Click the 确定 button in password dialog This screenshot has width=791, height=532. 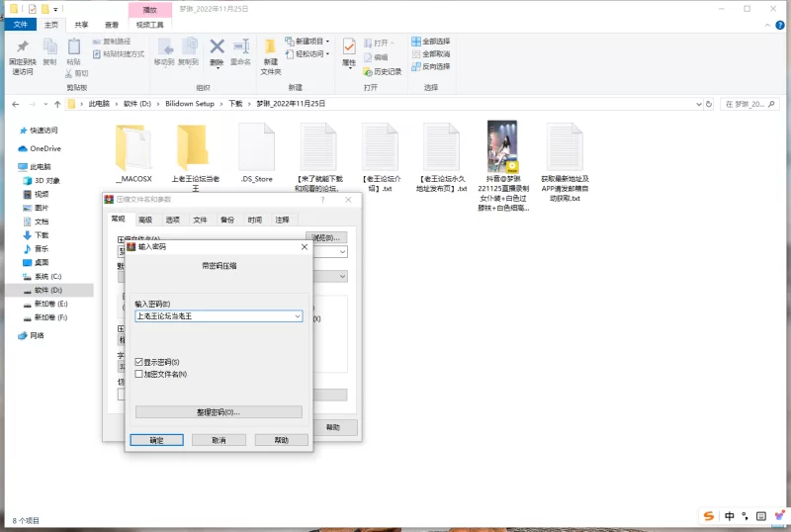(156, 440)
